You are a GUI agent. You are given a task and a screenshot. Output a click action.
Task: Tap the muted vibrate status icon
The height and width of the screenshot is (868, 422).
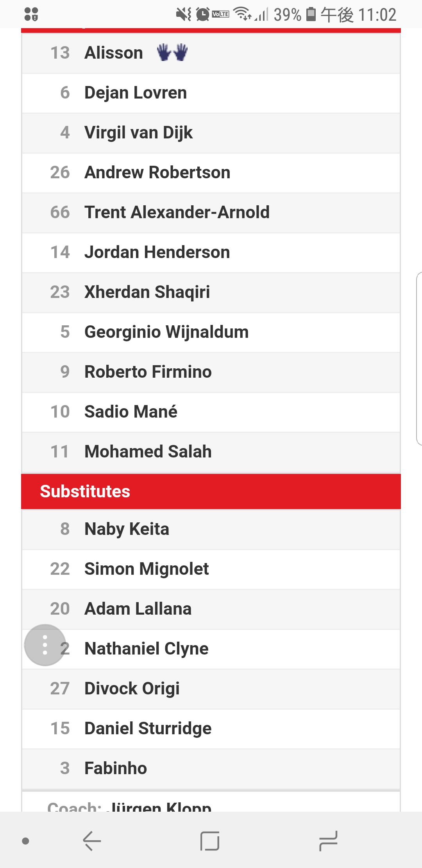[184, 14]
